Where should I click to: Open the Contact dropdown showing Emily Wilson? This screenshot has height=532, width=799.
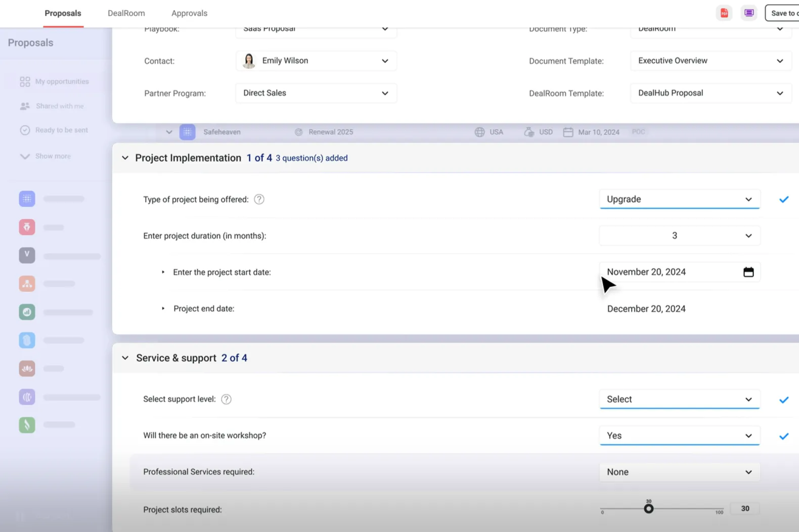pyautogui.click(x=316, y=61)
